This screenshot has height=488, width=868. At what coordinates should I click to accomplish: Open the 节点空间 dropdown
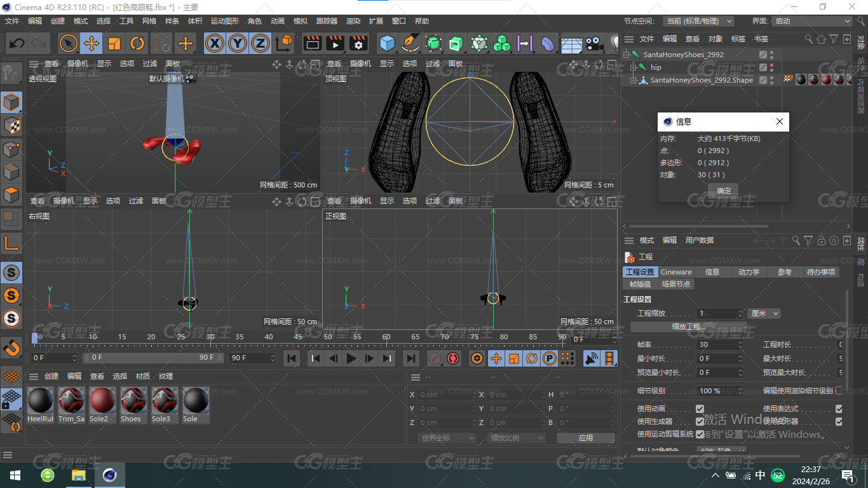coord(698,21)
